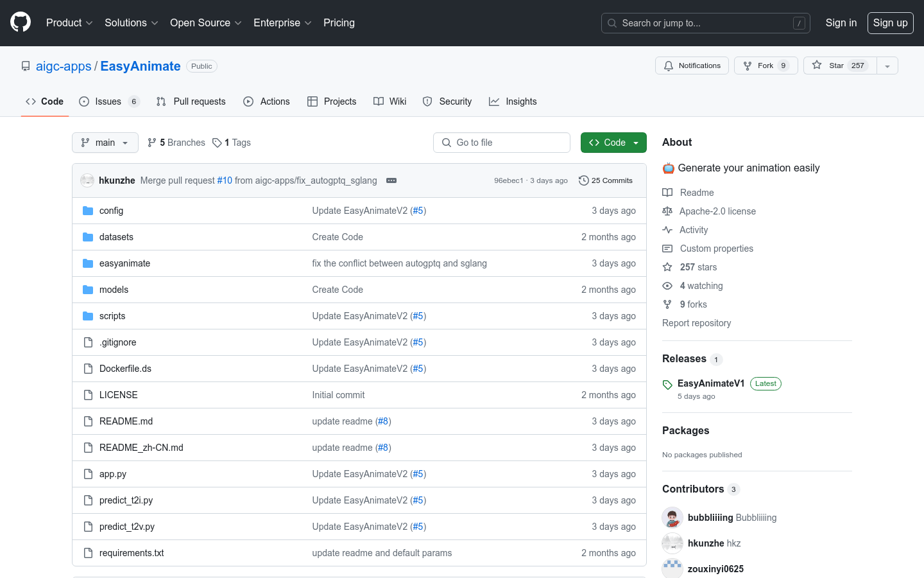Open the EasyAnimateV1 release
The width and height of the screenshot is (924, 578).
(711, 383)
